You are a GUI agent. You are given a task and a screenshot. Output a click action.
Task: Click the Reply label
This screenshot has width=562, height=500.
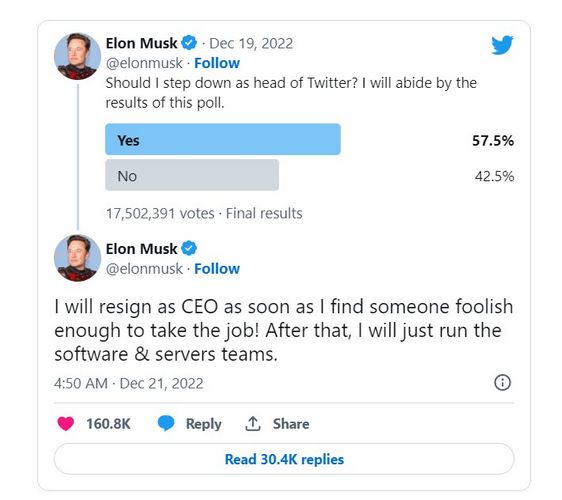pos(204,424)
